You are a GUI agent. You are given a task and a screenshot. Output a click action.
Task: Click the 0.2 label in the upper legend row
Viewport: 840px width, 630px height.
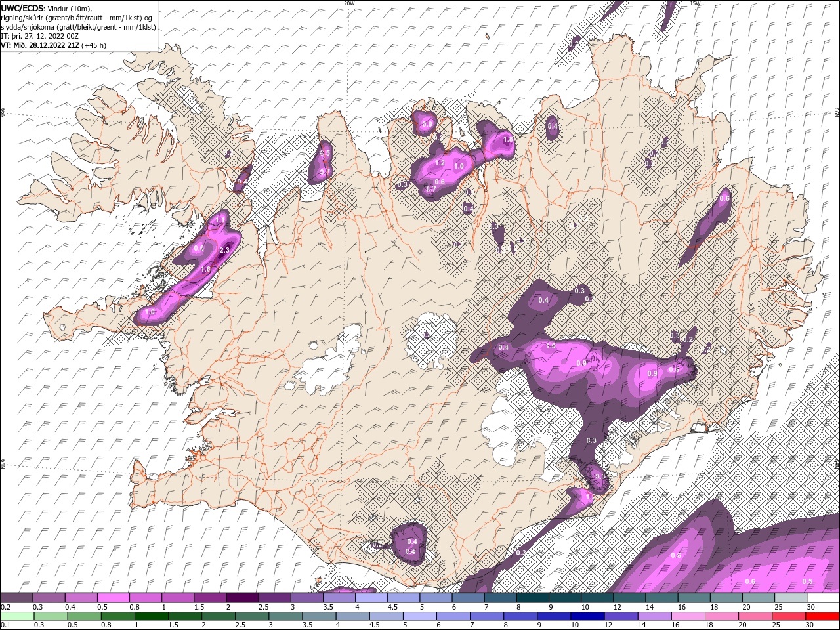(5, 607)
